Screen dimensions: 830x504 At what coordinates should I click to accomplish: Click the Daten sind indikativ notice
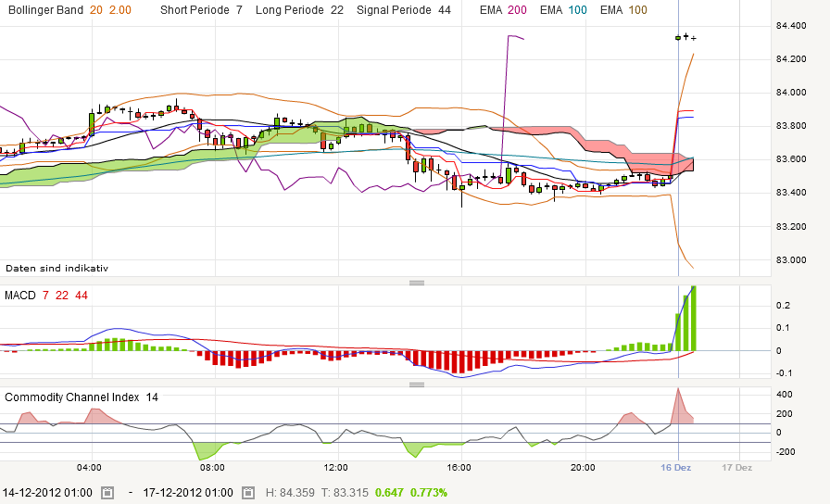tap(57, 269)
